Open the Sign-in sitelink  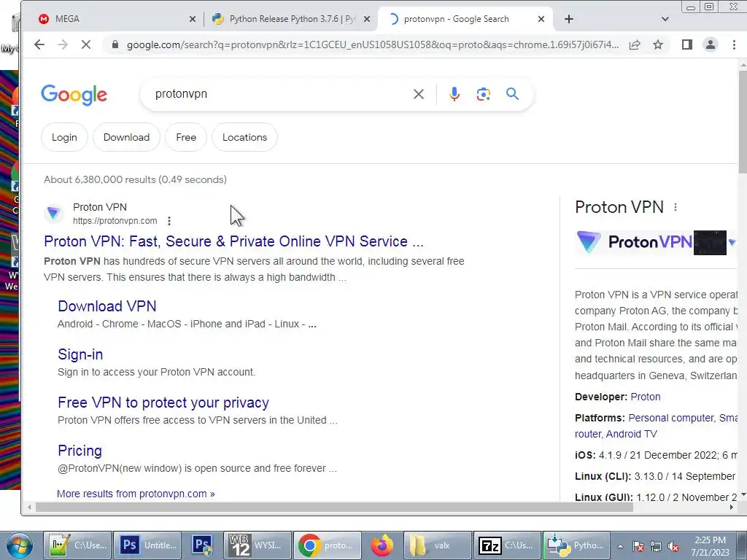click(80, 354)
